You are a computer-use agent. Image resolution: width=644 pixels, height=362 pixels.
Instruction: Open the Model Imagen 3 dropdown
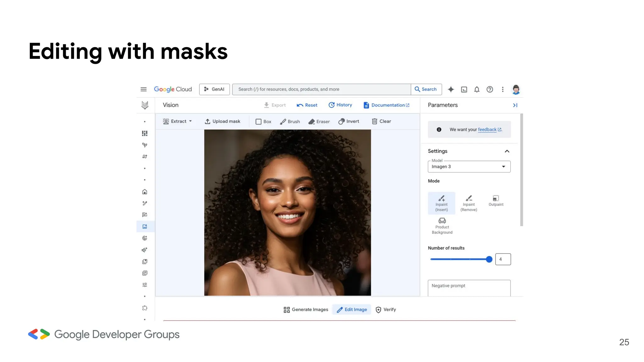[469, 167]
